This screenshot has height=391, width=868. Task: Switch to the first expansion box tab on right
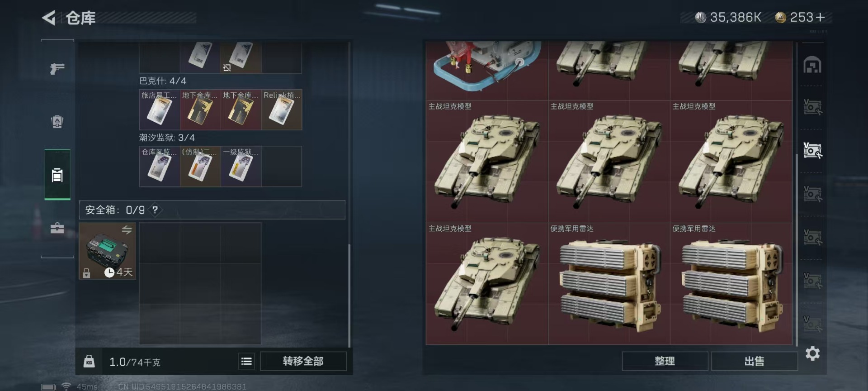pos(812,107)
